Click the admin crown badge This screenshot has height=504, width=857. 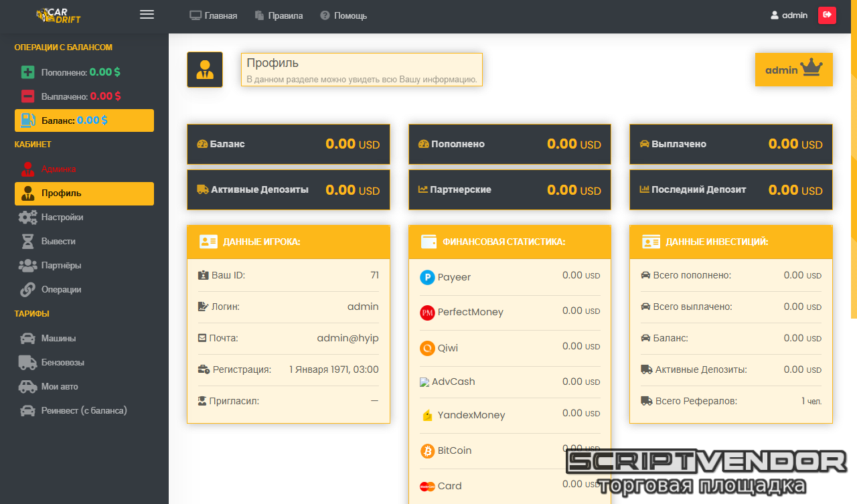pos(794,70)
